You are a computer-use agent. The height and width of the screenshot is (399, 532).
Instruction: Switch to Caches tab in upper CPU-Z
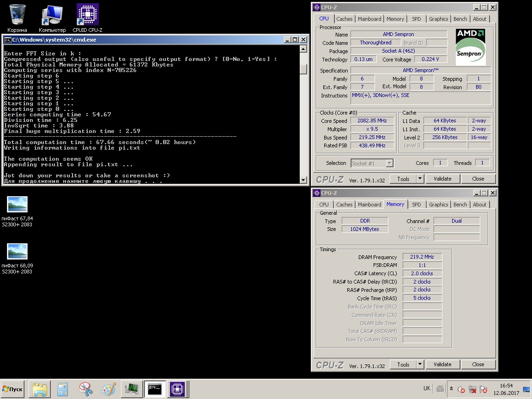coord(345,19)
